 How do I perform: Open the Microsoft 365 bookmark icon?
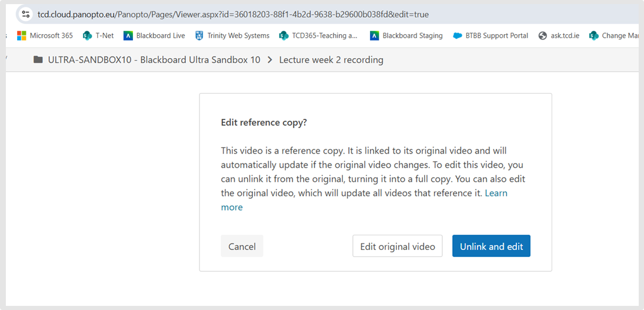pyautogui.click(x=21, y=36)
